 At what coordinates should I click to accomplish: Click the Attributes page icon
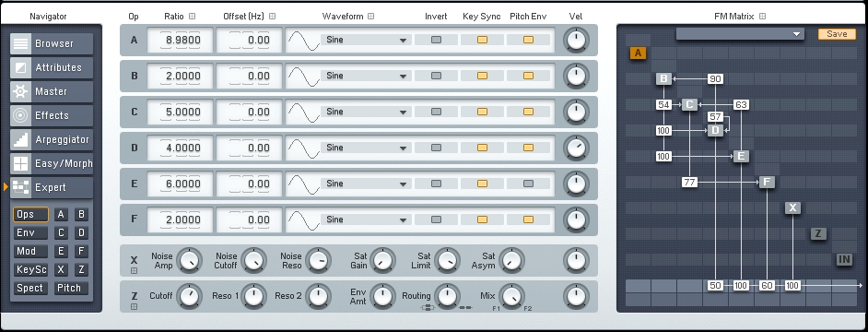[21, 67]
